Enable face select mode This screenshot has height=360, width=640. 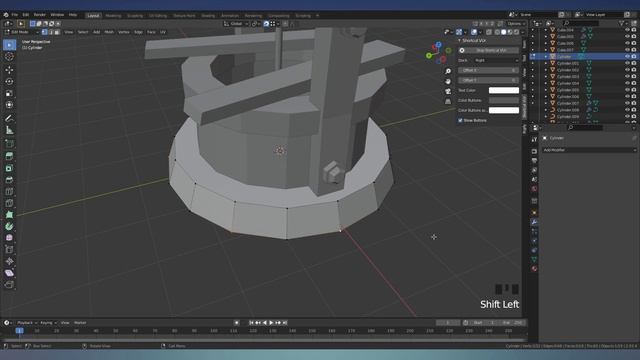click(57, 32)
